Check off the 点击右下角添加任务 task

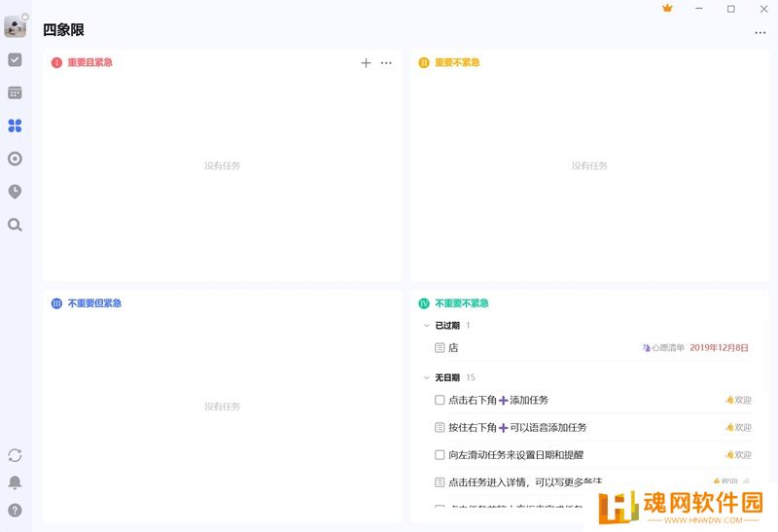tap(440, 400)
